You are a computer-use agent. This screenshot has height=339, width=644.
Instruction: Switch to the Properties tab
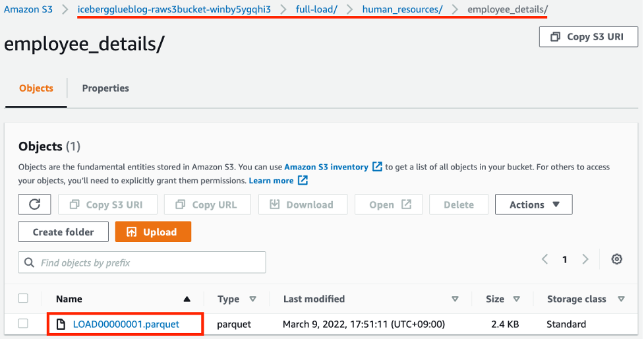(105, 88)
